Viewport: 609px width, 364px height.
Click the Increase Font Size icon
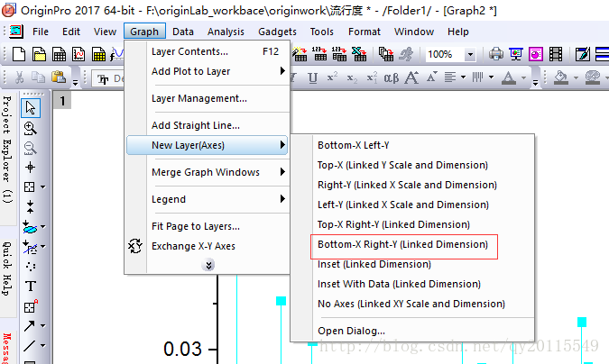pos(411,77)
